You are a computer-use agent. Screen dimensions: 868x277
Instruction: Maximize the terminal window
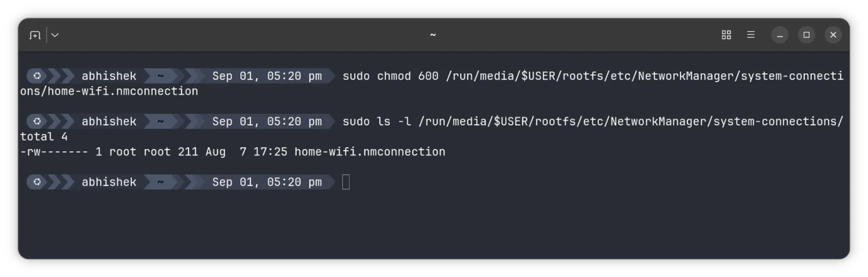pyautogui.click(x=806, y=35)
